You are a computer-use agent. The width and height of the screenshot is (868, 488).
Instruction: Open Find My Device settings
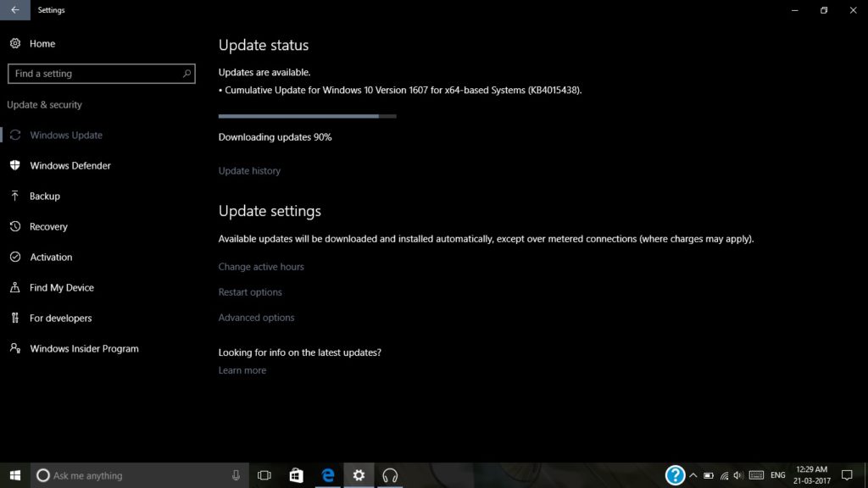tap(61, 288)
